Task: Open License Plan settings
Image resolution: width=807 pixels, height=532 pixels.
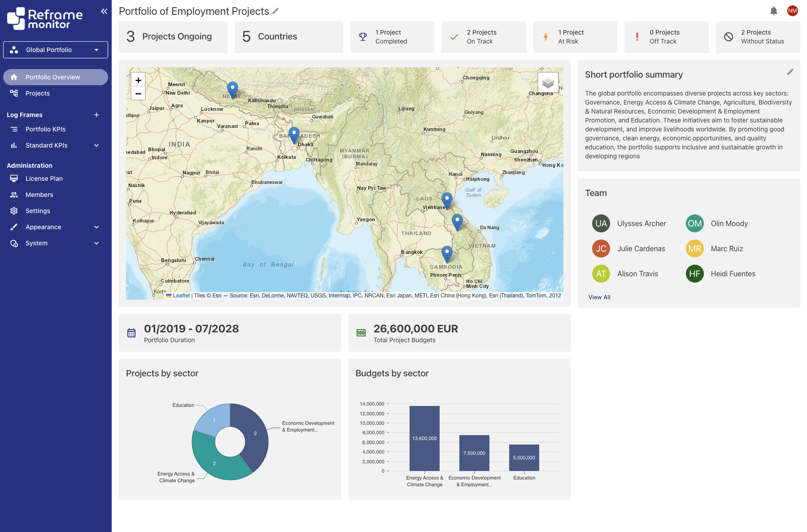Action: tap(44, 178)
